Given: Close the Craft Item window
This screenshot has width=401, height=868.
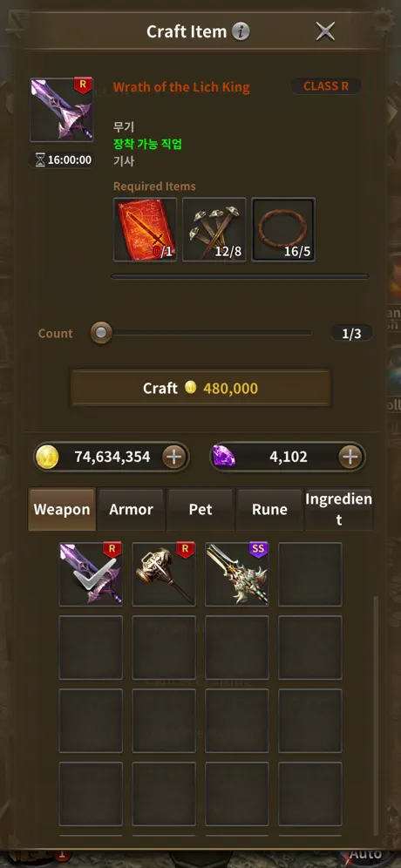Looking at the screenshot, I should [x=325, y=31].
